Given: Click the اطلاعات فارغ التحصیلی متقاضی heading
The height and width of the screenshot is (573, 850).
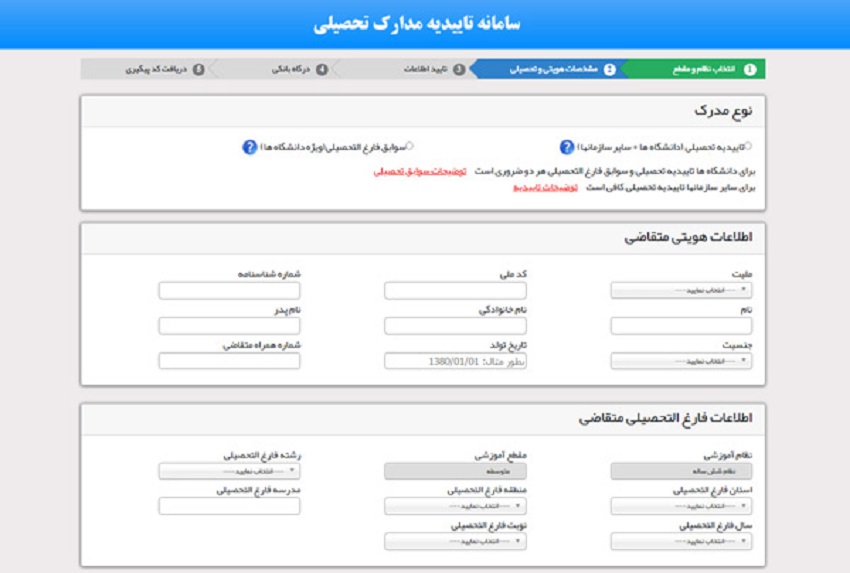Looking at the screenshot, I should [666, 419].
